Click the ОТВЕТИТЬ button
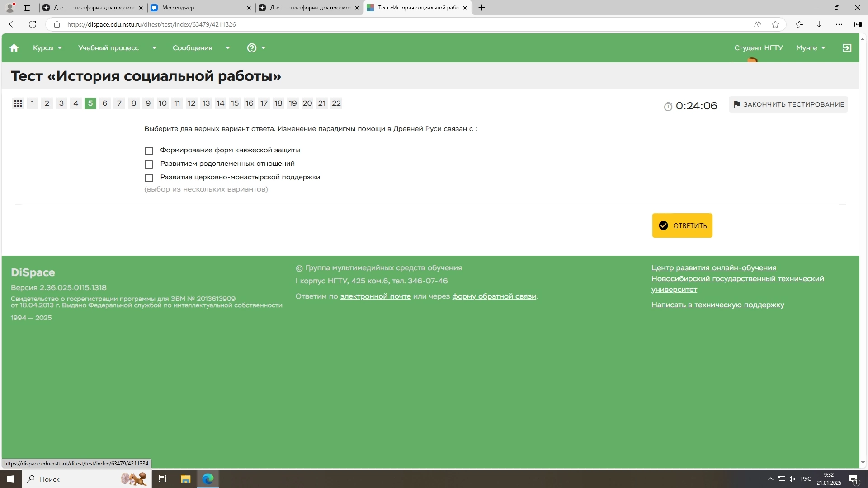 click(682, 225)
